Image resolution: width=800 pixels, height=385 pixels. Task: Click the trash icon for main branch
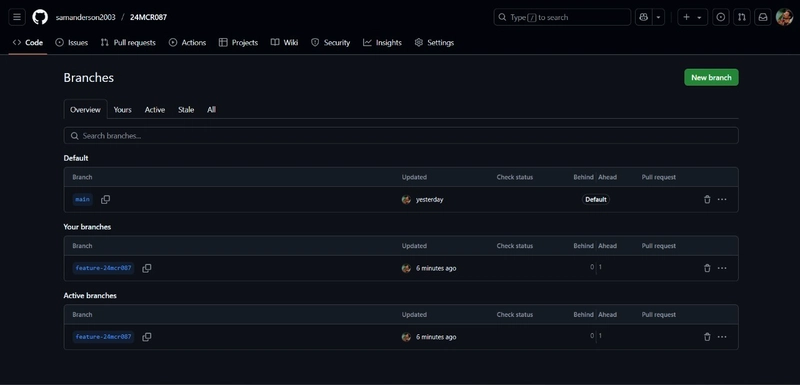707,199
